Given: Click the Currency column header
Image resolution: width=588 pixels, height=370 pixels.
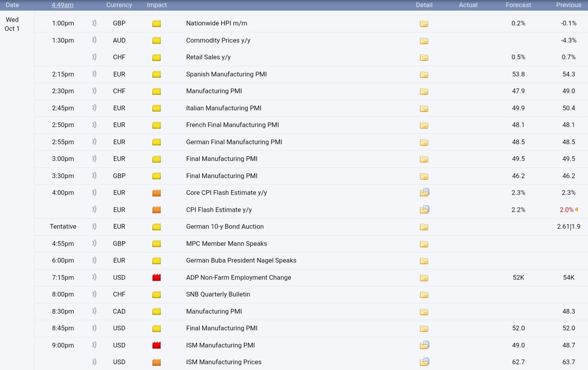Looking at the screenshot, I should [119, 5].
